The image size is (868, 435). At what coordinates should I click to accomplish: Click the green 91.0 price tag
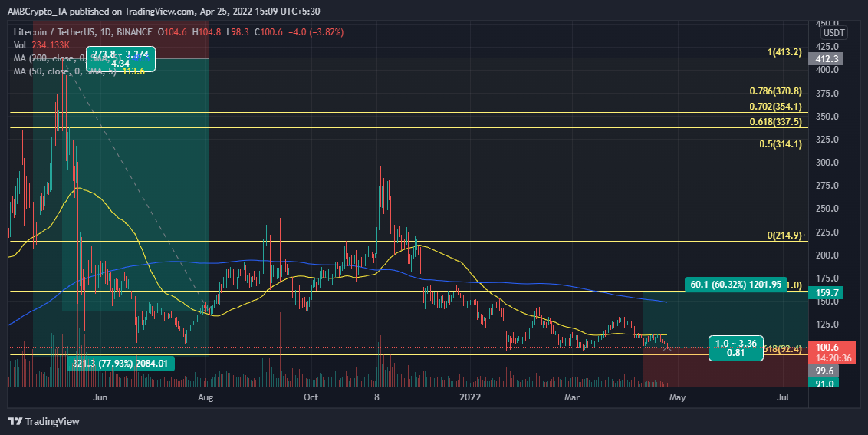click(824, 384)
